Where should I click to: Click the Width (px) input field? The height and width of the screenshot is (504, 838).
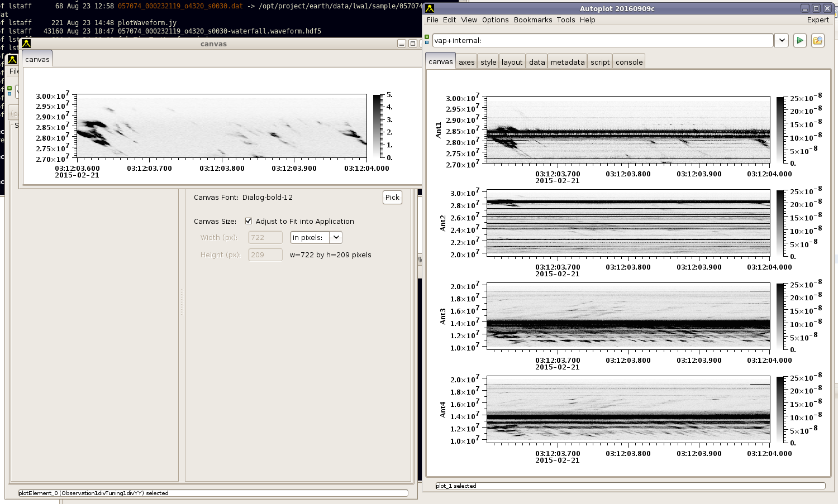pos(265,237)
